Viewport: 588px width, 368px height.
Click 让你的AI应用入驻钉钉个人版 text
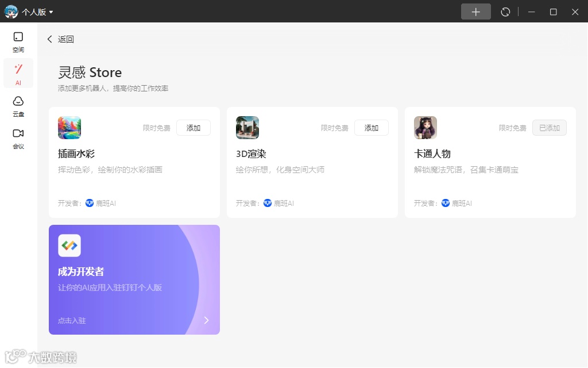[x=110, y=287]
